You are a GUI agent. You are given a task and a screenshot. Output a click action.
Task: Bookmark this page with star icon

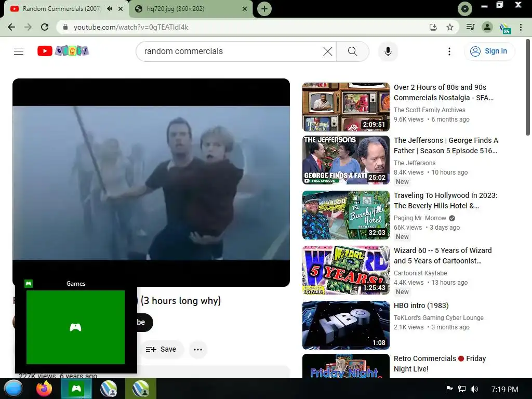coord(450,27)
